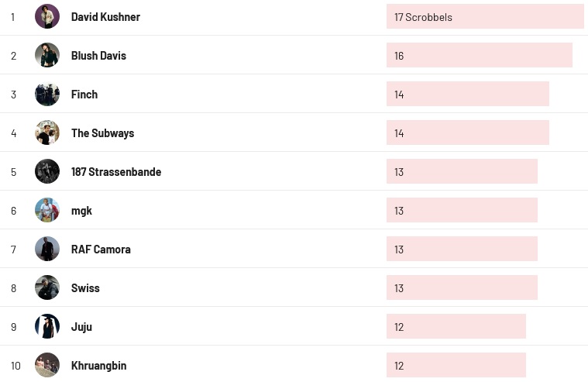The width and height of the screenshot is (588, 382).
Task: Click the mgk name link
Action: pyautogui.click(x=81, y=211)
